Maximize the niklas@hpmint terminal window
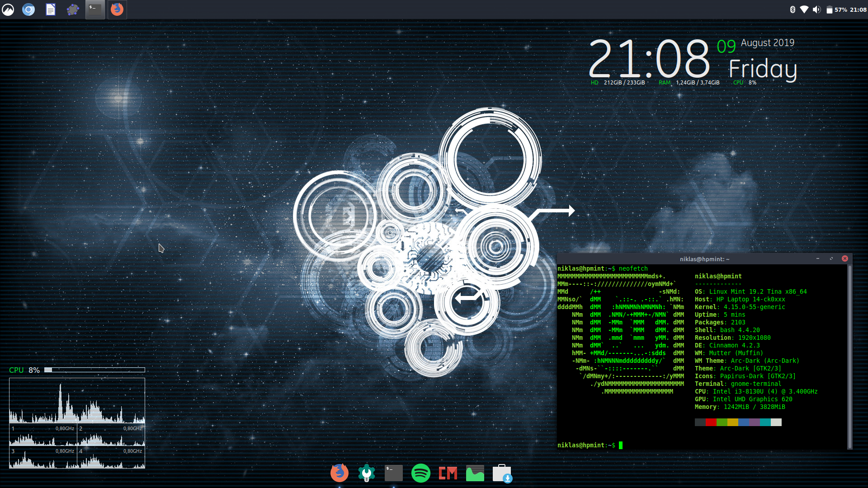 [832, 258]
